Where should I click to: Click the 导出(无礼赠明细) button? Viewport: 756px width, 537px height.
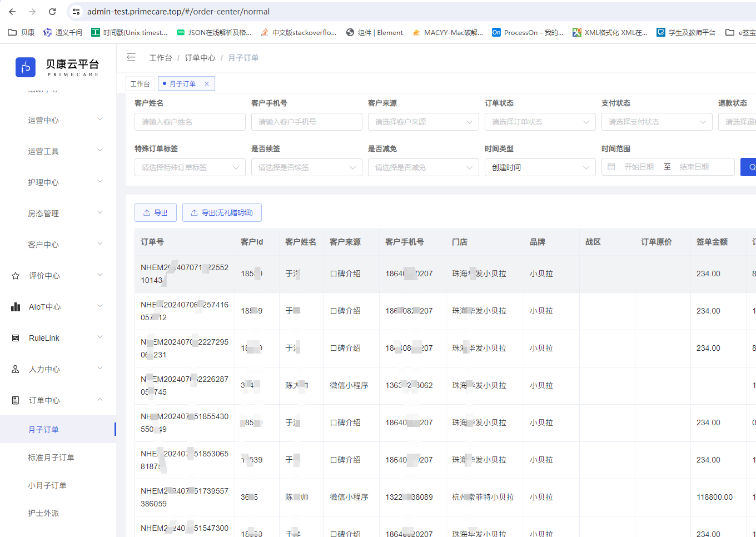point(222,212)
